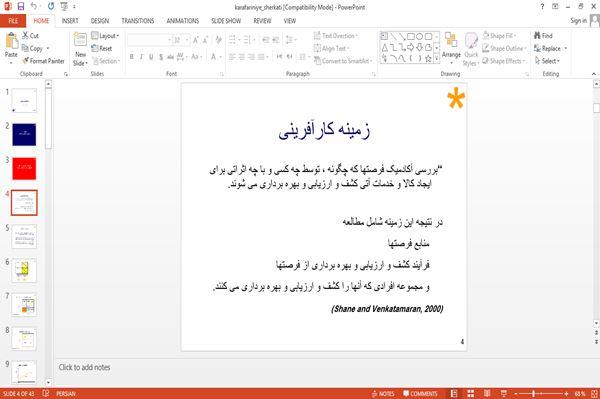The height and width of the screenshot is (399, 600).
Task: Toggle Notes pane from status bar
Action: click(383, 393)
